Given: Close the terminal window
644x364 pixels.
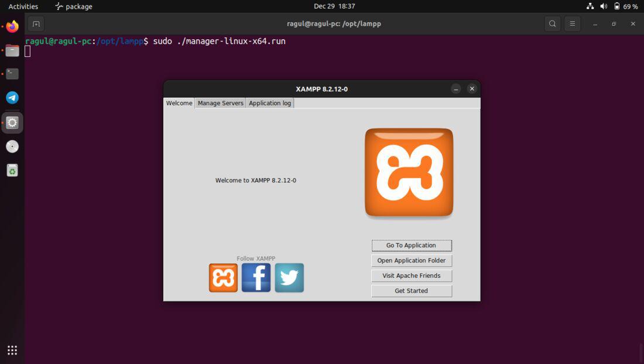Looking at the screenshot, I should click(x=633, y=24).
